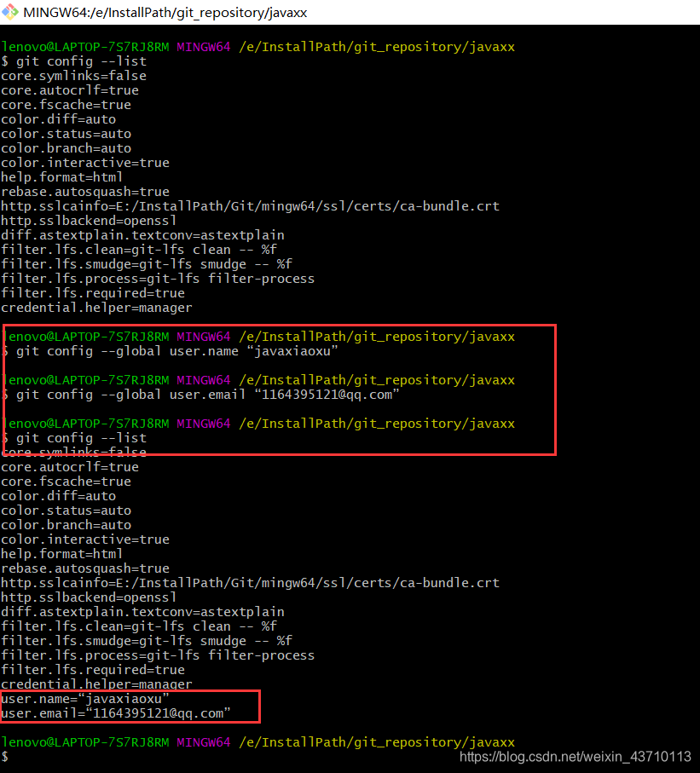Click the Git Bash icon in title bar
The width and height of the screenshot is (700, 773).
[10, 12]
